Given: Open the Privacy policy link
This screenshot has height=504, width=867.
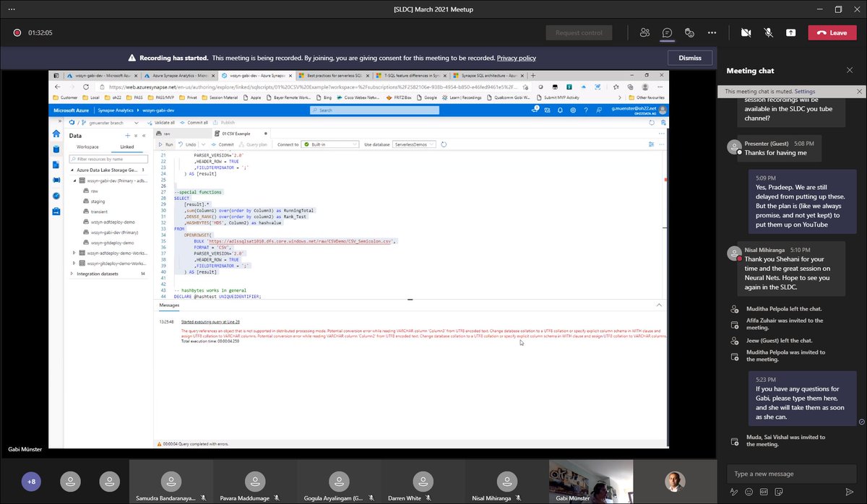Looking at the screenshot, I should 516,58.
